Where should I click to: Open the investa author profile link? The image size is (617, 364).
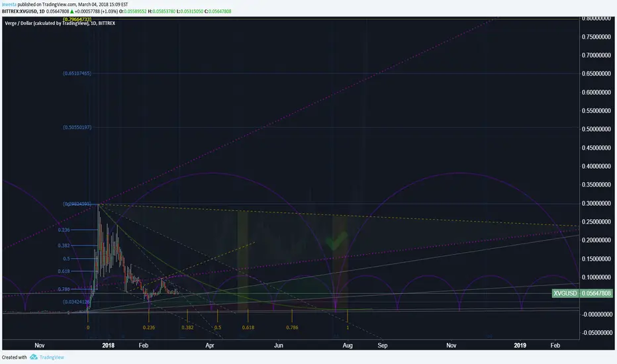point(9,5)
